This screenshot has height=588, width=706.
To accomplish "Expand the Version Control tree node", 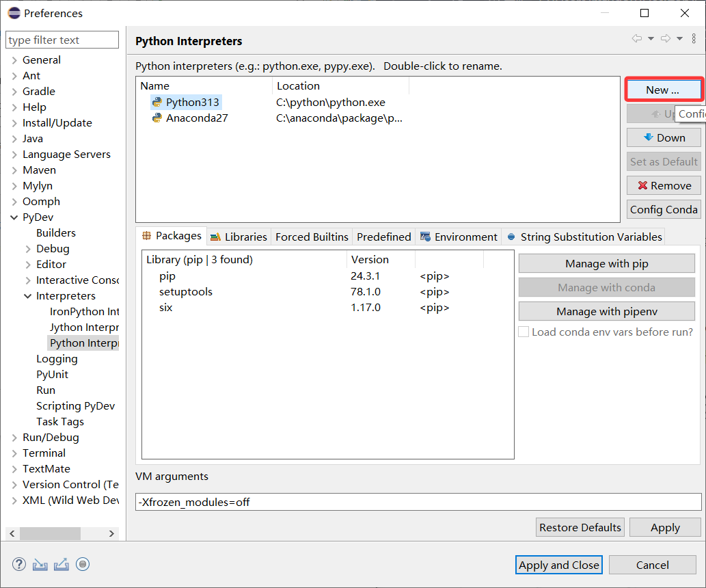I will click(x=14, y=485).
